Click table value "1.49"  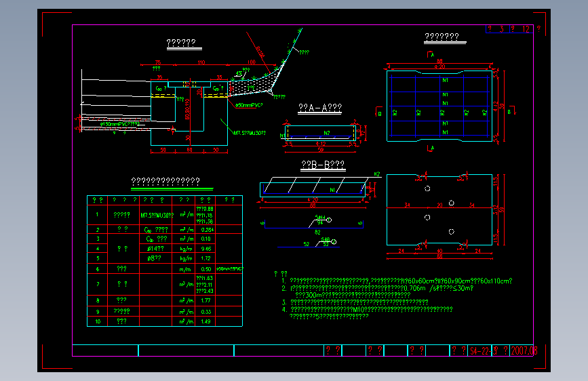tap(206, 321)
